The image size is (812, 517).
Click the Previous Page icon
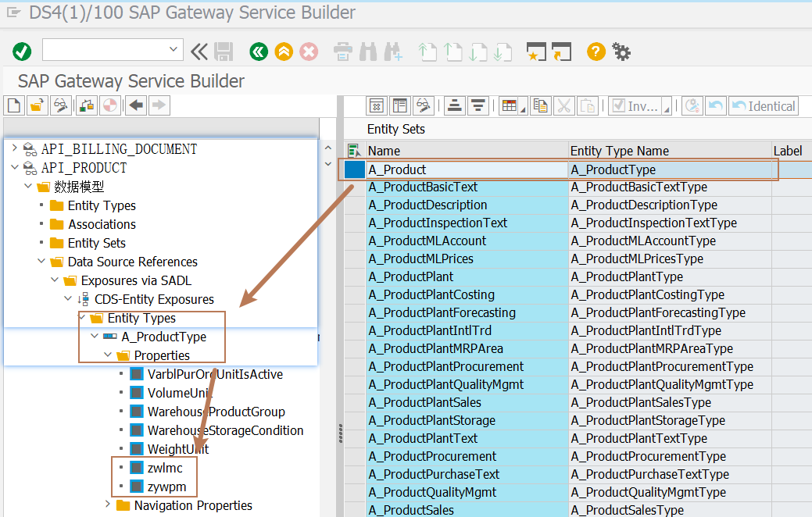[x=453, y=52]
